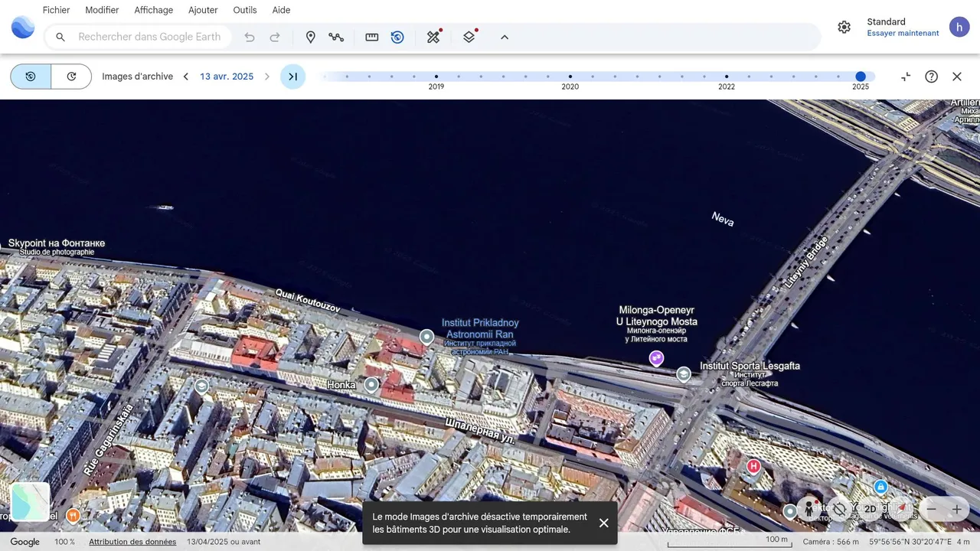Screen dimensions: 980x551
Task: Open the satellite data tools icon
Action: [434, 37]
